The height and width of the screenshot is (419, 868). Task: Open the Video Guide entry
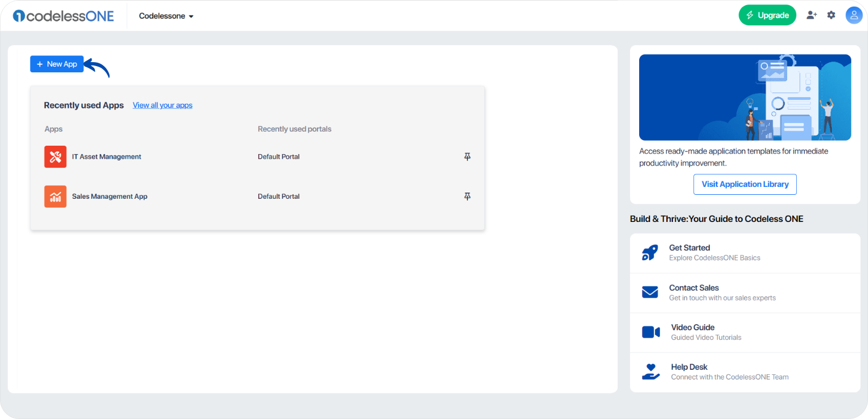point(745,333)
